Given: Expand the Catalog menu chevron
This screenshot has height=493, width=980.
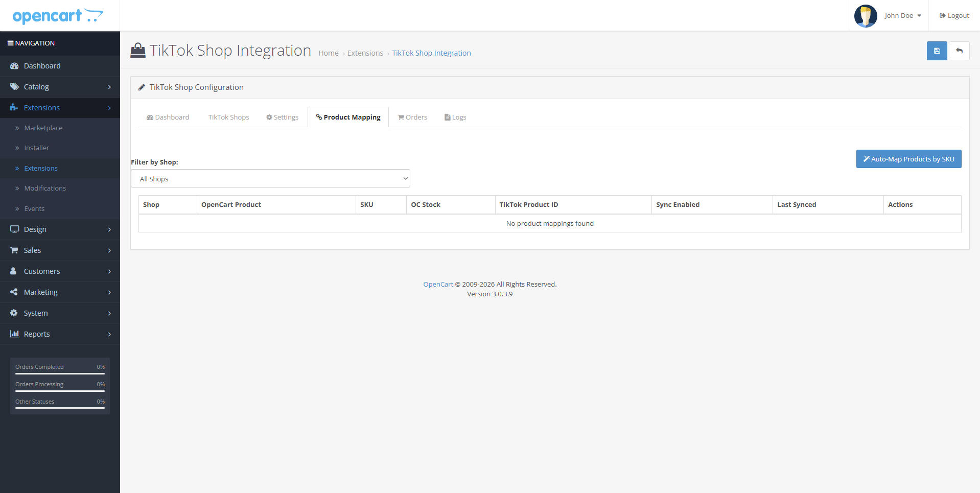Looking at the screenshot, I should [109, 87].
